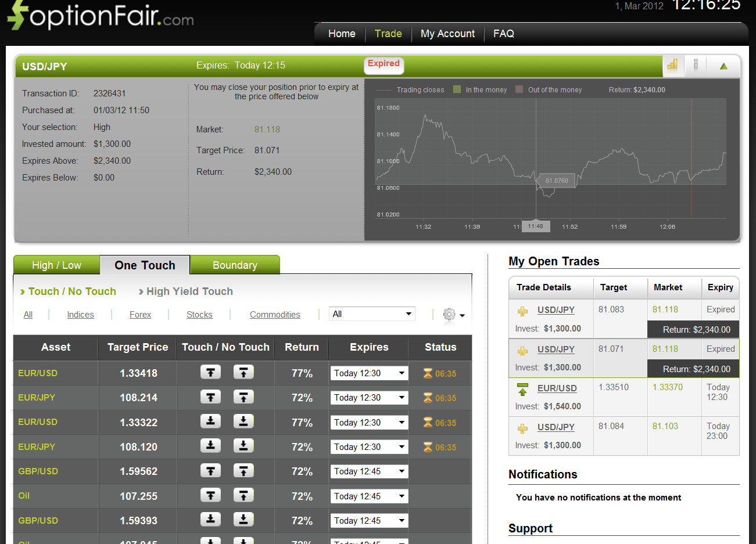Click the Touch up-arrow icon for EUR/USD 1.33418
Viewport: 756px width, 544px height.
(210, 372)
